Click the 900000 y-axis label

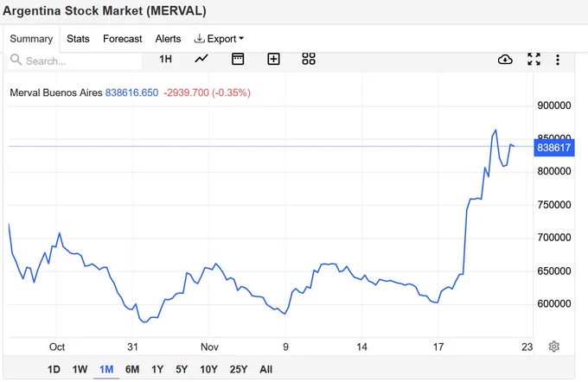[554, 105]
